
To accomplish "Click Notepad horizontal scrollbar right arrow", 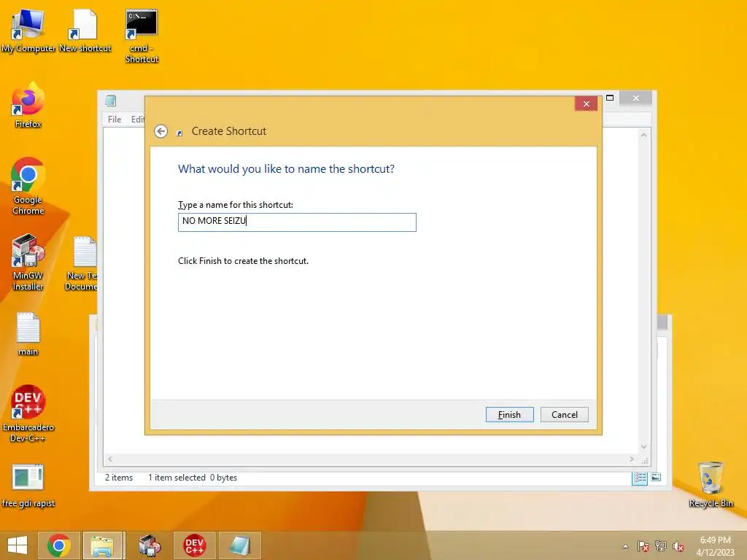I will [631, 459].
